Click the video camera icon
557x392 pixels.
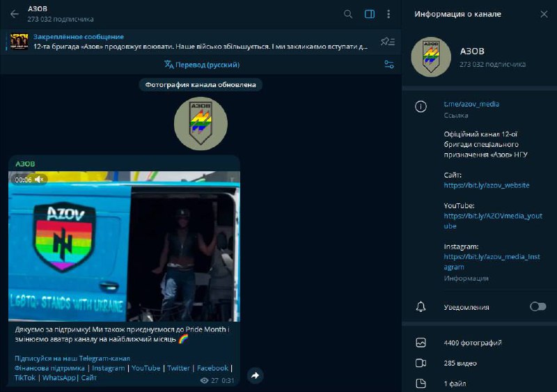421,363
